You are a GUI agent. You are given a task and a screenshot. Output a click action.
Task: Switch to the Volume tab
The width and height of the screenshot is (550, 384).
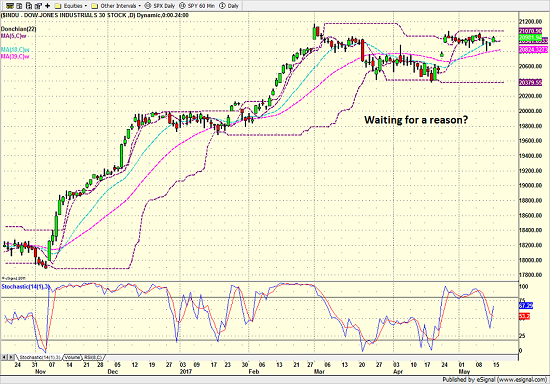pyautogui.click(x=72, y=357)
